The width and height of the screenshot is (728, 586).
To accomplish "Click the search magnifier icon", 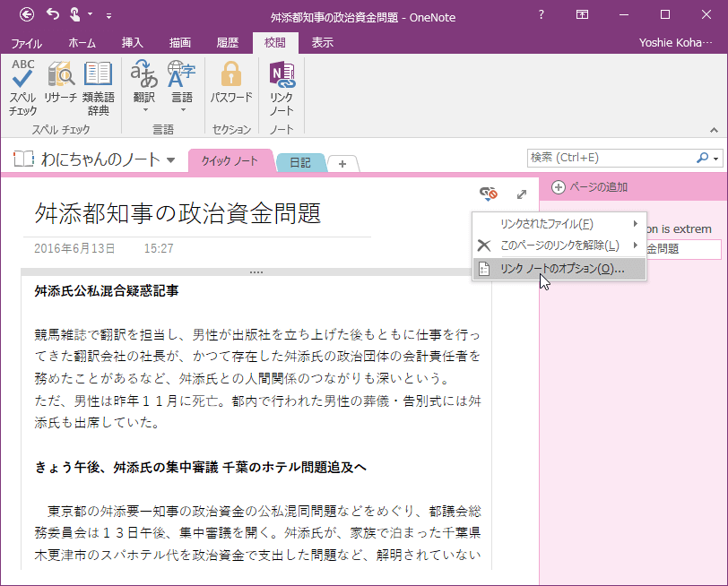I will click(702, 158).
